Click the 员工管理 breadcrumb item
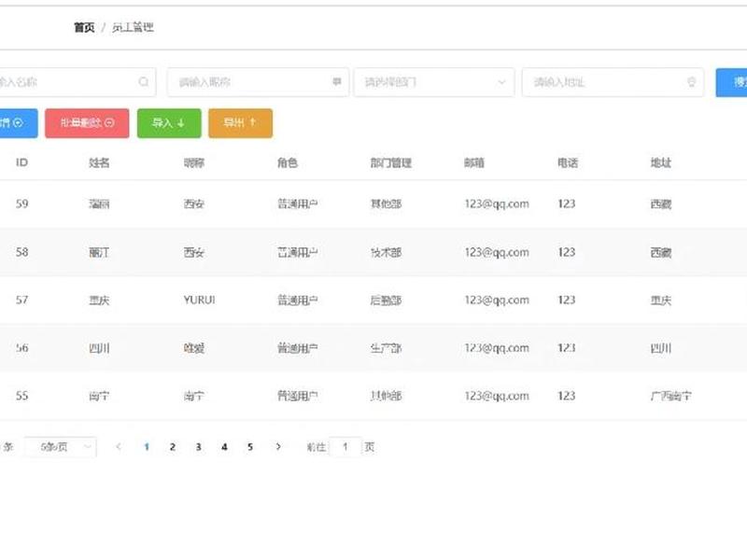Viewport: 747px width, 560px height. tap(133, 28)
